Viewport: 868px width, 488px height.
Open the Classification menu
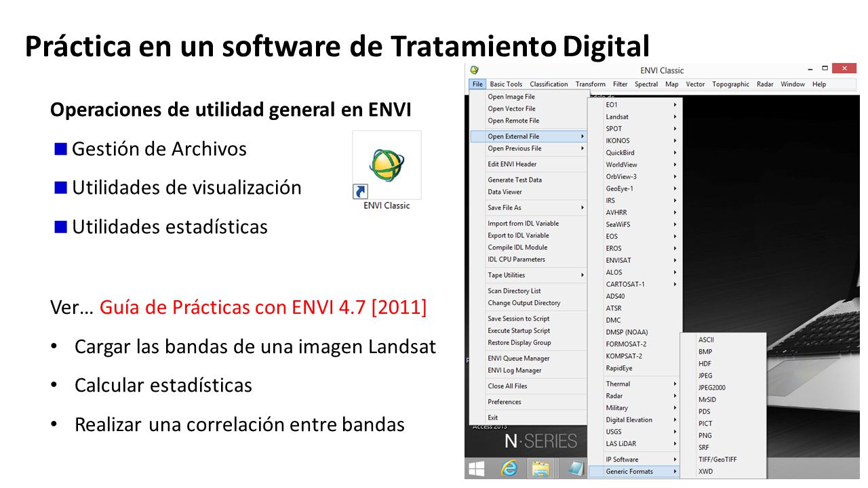tap(549, 84)
